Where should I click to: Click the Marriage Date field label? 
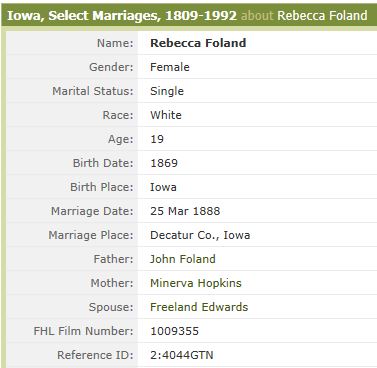click(92, 211)
